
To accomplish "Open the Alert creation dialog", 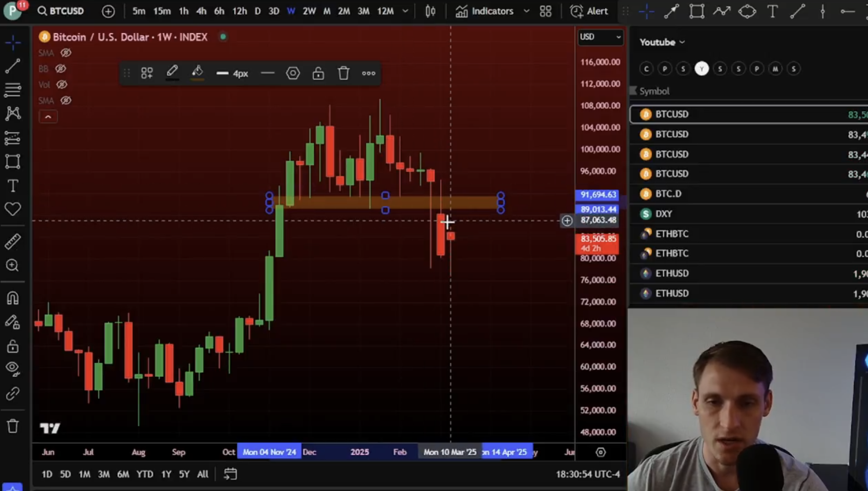I will (x=589, y=11).
